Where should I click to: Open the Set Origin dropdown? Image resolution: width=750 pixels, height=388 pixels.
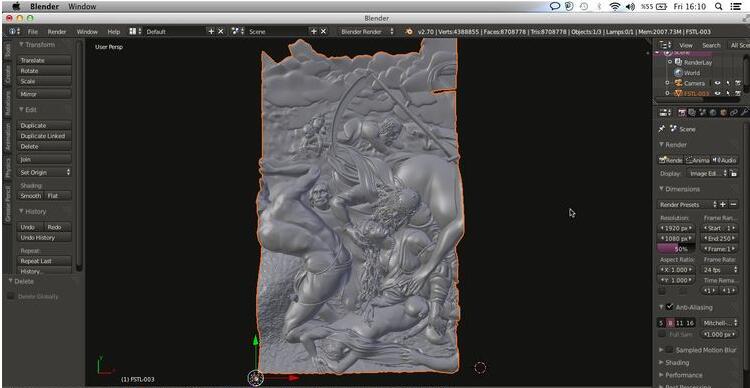click(45, 172)
